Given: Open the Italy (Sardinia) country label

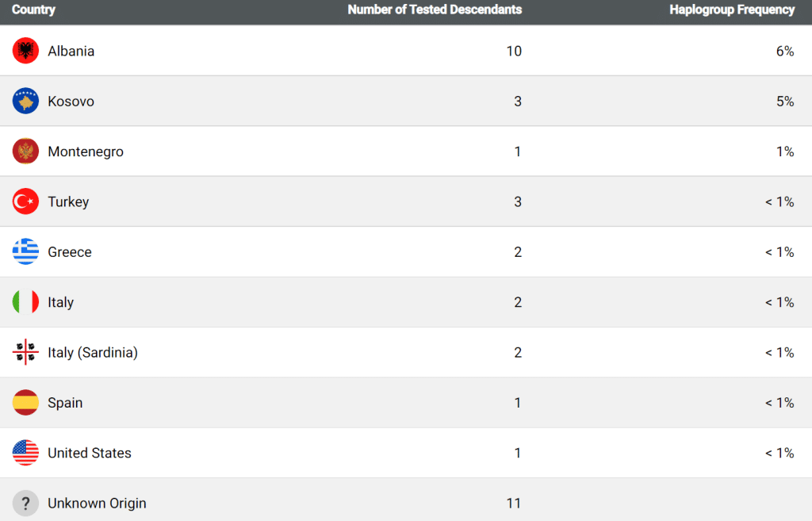Looking at the screenshot, I should click(x=92, y=352).
